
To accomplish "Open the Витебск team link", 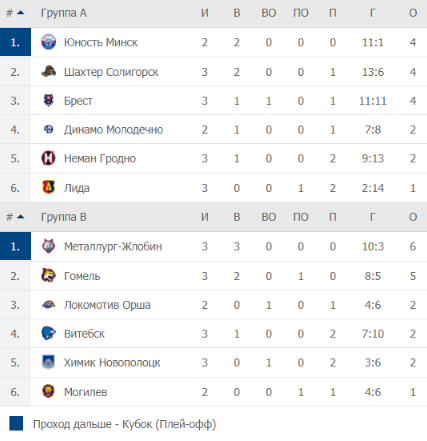I will pos(84,334).
